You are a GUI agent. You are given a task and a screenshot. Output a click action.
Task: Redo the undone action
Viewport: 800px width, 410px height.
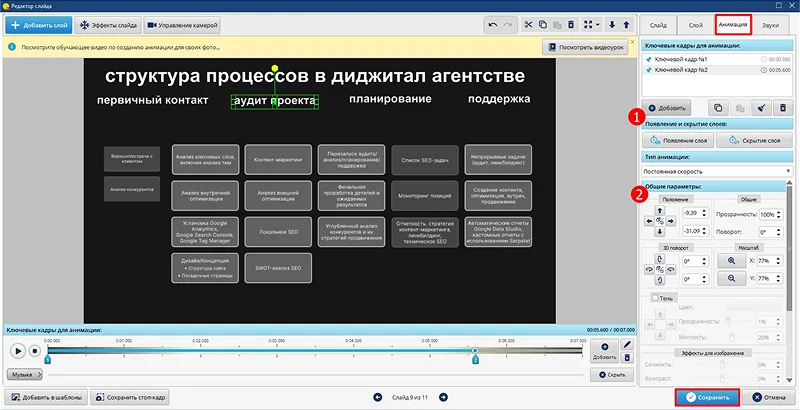[x=507, y=25]
